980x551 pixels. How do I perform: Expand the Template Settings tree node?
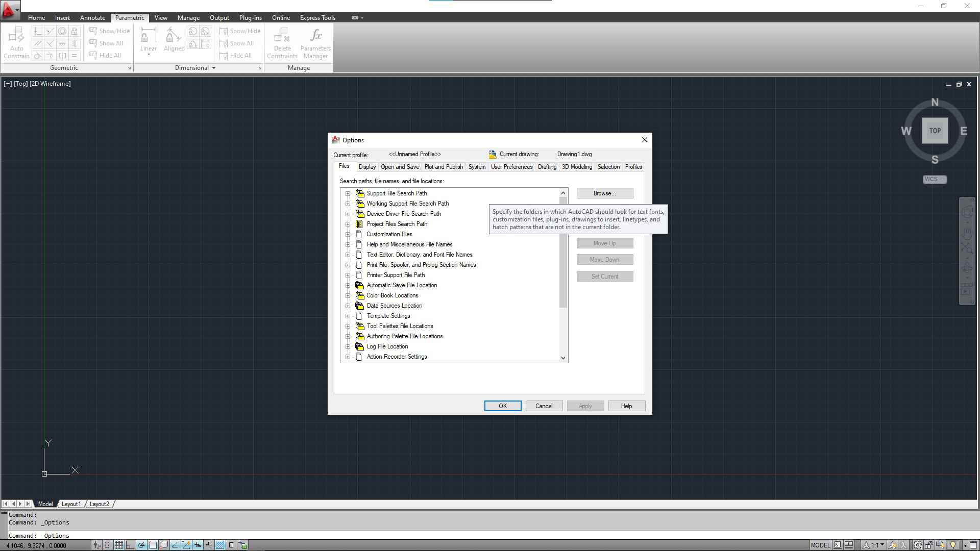coord(348,316)
